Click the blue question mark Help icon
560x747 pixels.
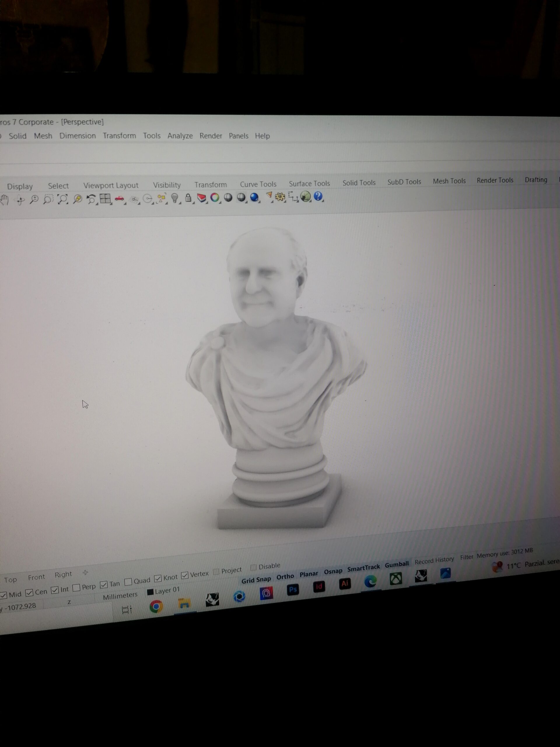[x=318, y=196]
